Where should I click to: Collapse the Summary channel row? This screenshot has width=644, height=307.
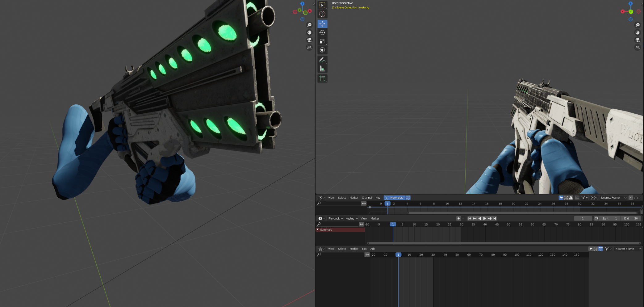[317, 229]
